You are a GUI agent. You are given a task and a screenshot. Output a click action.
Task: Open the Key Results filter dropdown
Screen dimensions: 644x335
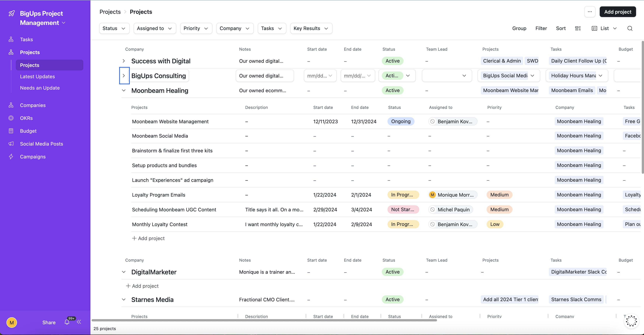311,29
